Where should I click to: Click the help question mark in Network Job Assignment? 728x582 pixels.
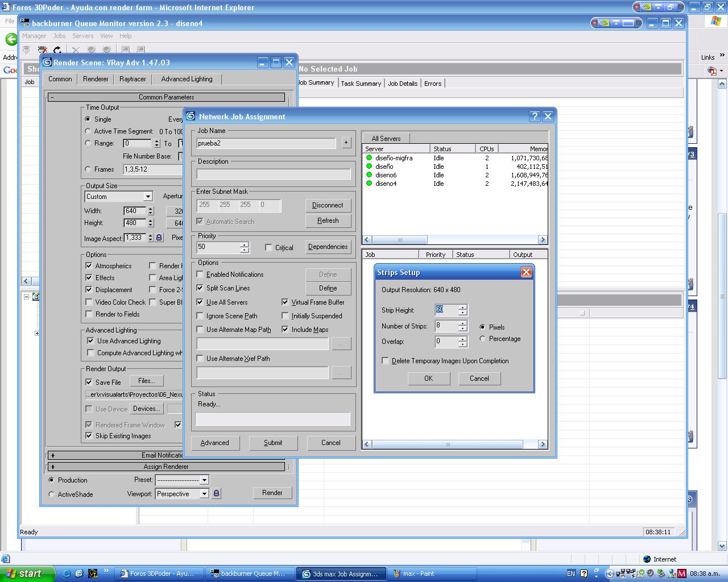pyautogui.click(x=534, y=116)
